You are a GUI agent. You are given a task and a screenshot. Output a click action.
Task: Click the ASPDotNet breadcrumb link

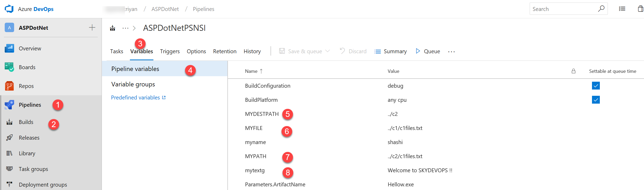[165, 9]
